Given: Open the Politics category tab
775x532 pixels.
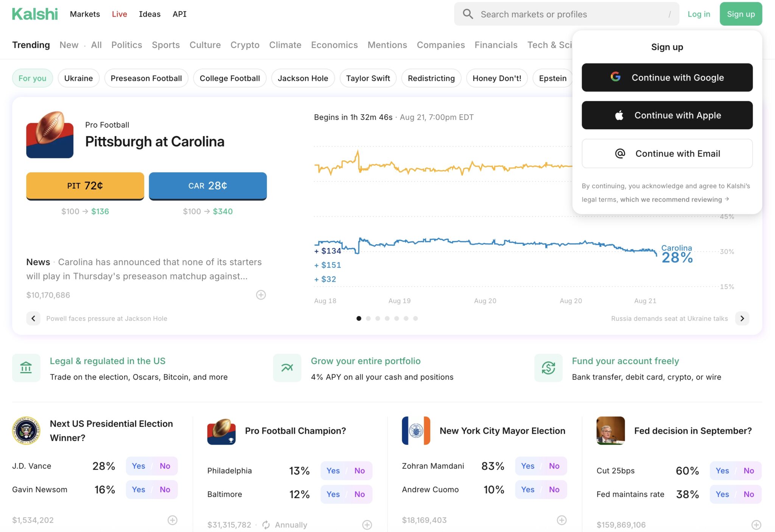Looking at the screenshot, I should tap(126, 45).
